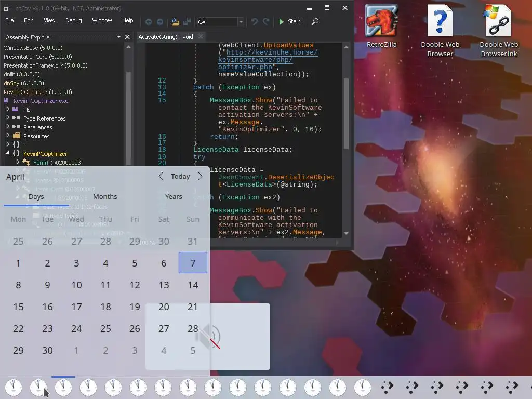
Task: Expand the Resources node arrow
Action: [x=8, y=136]
